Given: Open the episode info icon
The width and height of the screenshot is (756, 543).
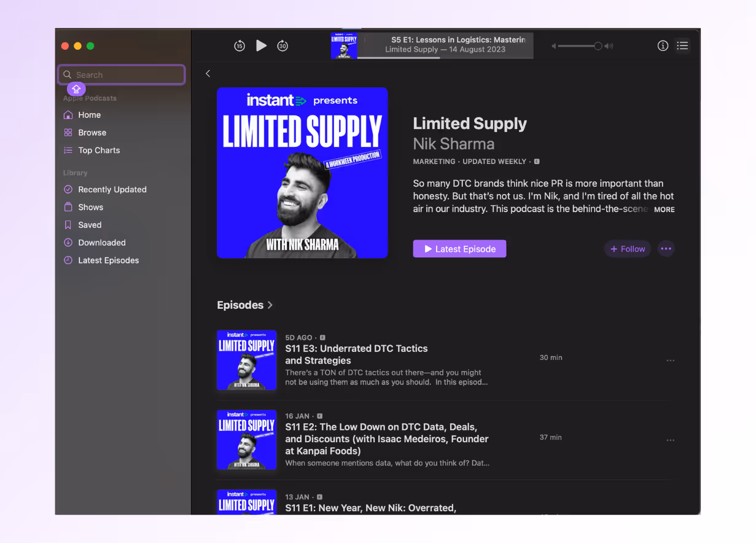Looking at the screenshot, I should [663, 45].
